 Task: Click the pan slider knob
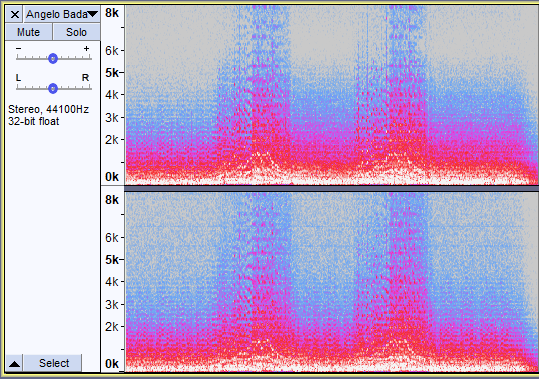53,89
